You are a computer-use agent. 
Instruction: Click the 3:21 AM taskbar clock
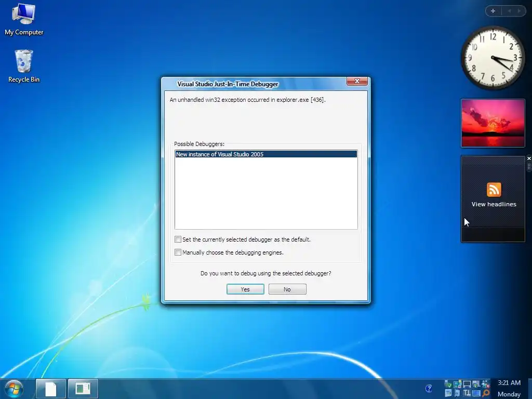point(509,383)
